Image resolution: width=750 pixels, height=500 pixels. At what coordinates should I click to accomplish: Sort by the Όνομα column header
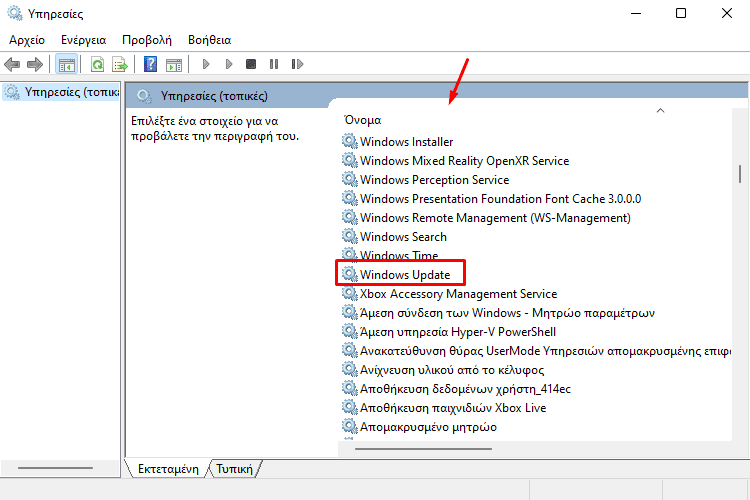[x=363, y=120]
